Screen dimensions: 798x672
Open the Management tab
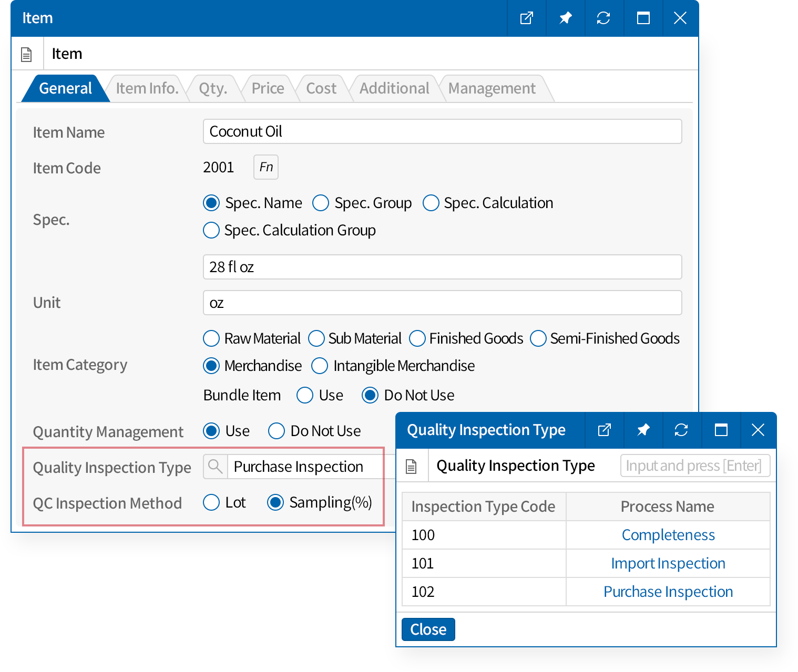[492, 88]
